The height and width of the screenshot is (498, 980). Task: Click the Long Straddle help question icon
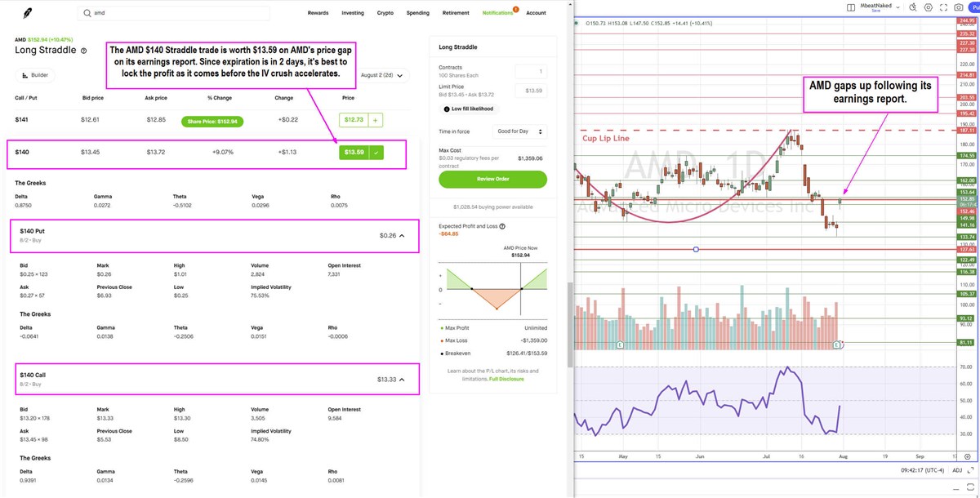pyautogui.click(x=83, y=51)
